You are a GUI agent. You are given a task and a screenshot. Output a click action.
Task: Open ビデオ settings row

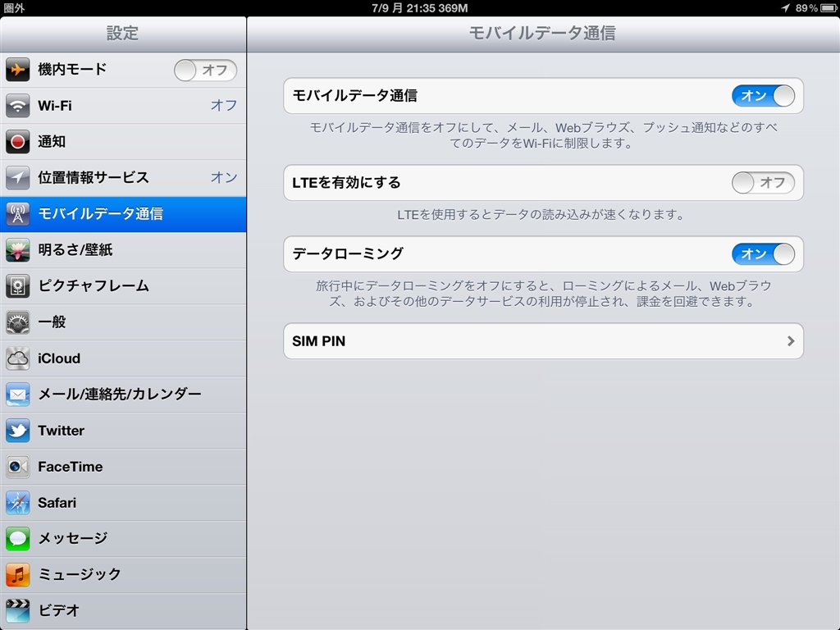click(123, 610)
